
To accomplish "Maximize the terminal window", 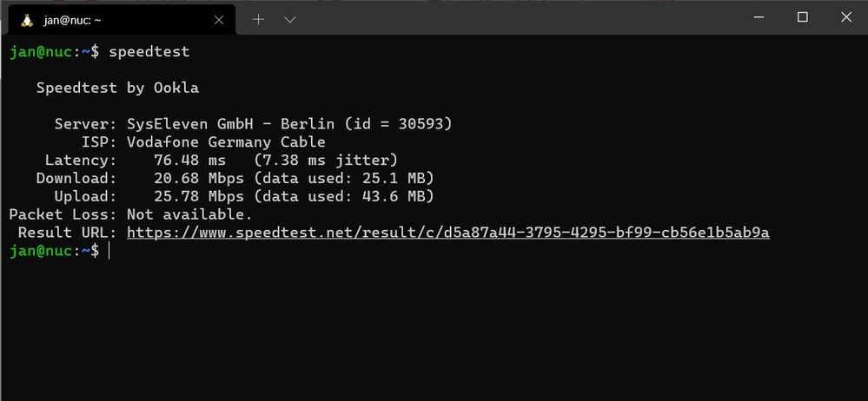I will 803,17.
